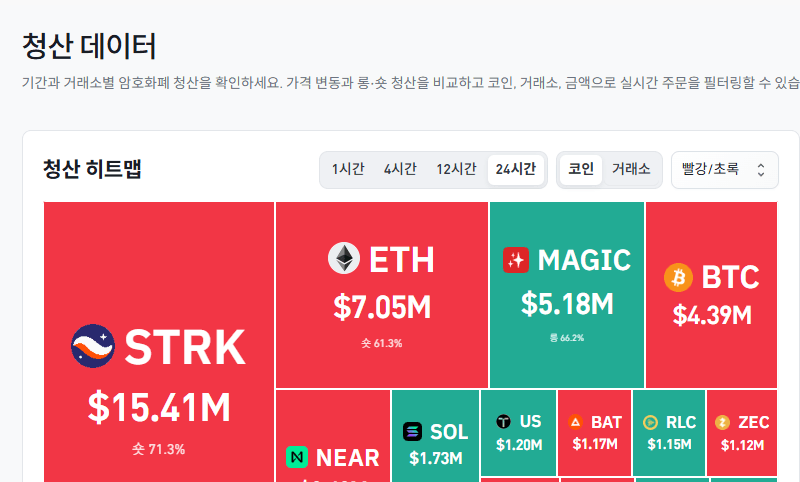Click the Bitcoin logo icon
The image size is (800, 482).
pyautogui.click(x=679, y=277)
